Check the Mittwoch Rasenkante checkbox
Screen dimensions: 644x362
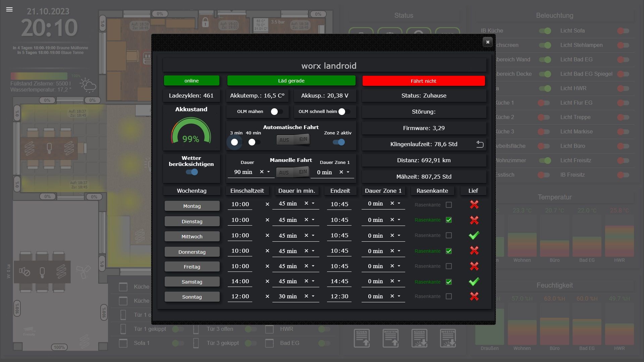click(x=449, y=235)
